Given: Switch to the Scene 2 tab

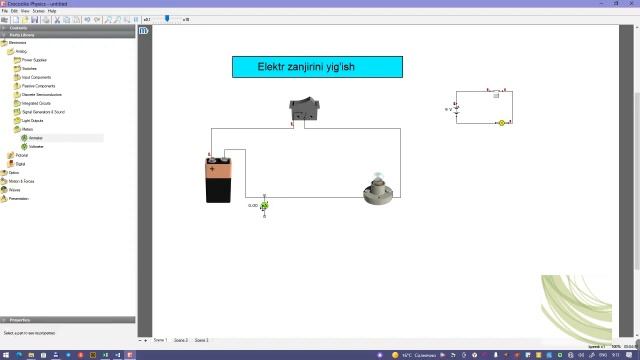Looking at the screenshot, I should (x=181, y=340).
